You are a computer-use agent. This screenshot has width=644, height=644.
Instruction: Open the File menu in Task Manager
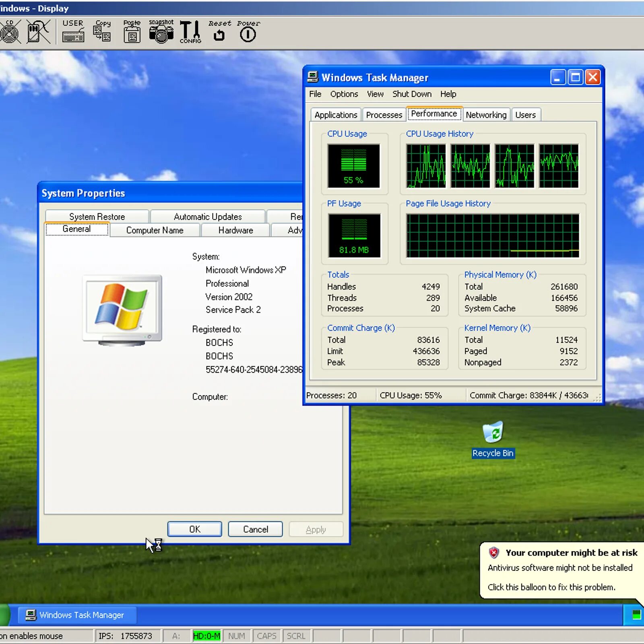click(x=315, y=94)
